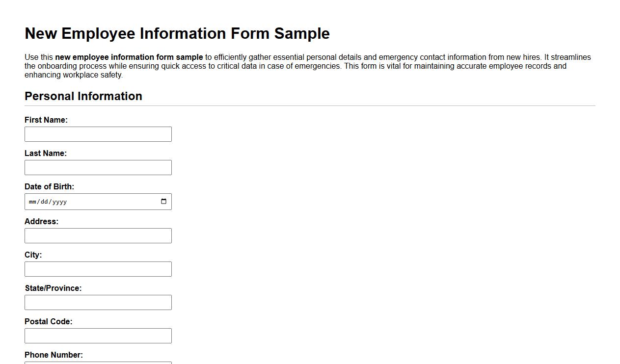Click the Personal Information section heading
Screen dimensions: 620x364
[83, 96]
